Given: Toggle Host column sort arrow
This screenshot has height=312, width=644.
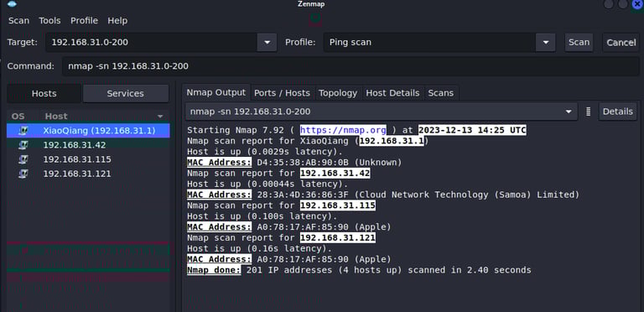Looking at the screenshot, I should point(160,117).
